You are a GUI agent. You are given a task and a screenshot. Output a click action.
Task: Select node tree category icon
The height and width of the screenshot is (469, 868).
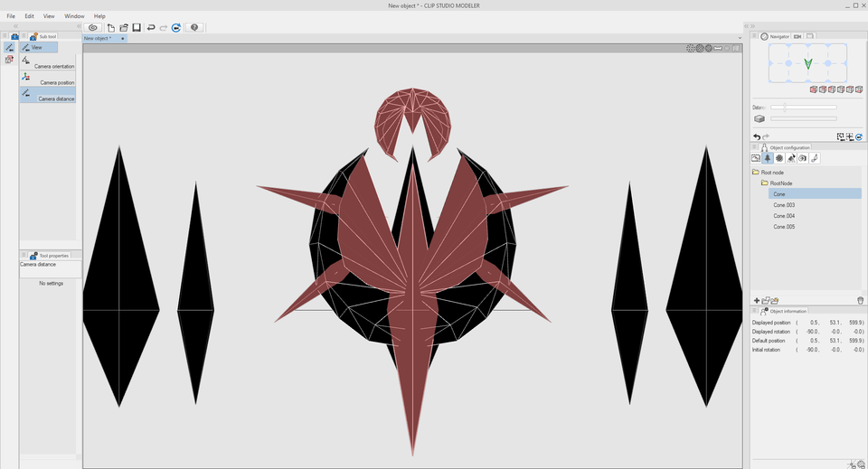768,158
